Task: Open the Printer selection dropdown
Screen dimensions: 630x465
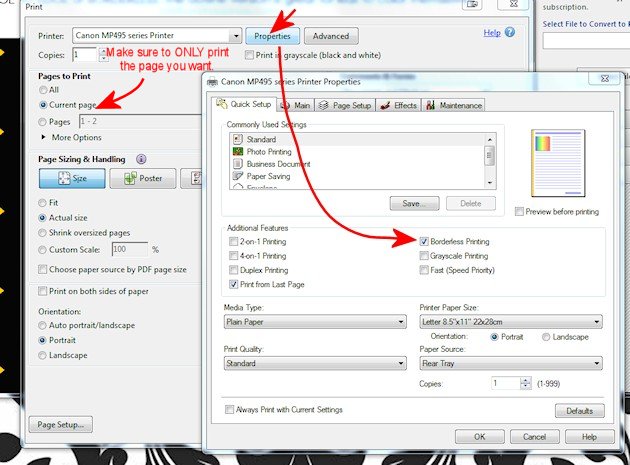Action: (157, 36)
